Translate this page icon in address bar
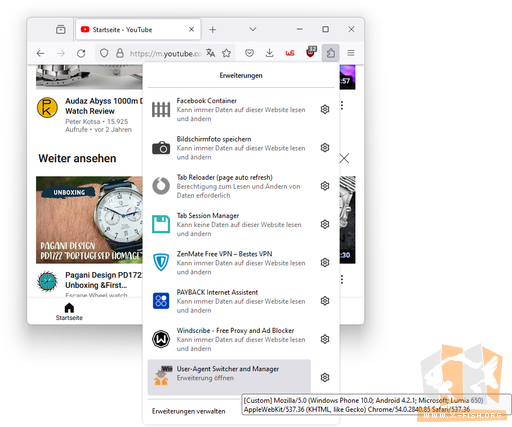512x427 pixels. tap(210, 53)
